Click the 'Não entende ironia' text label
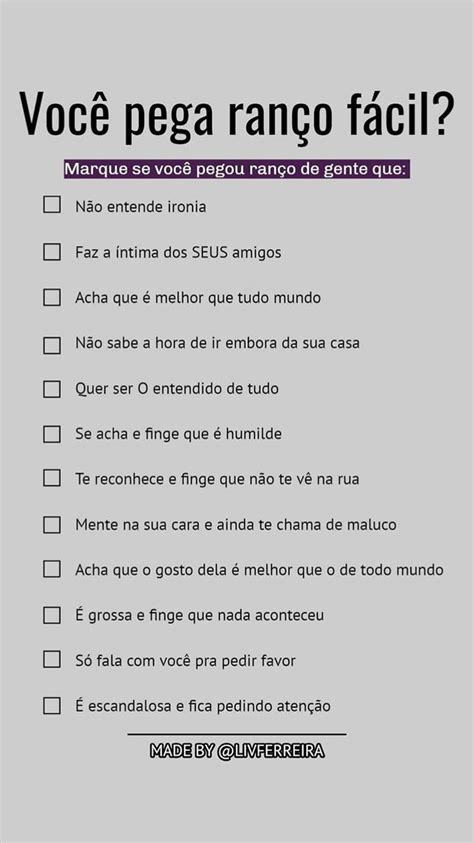Screen dimensions: 474x843 tap(141, 206)
